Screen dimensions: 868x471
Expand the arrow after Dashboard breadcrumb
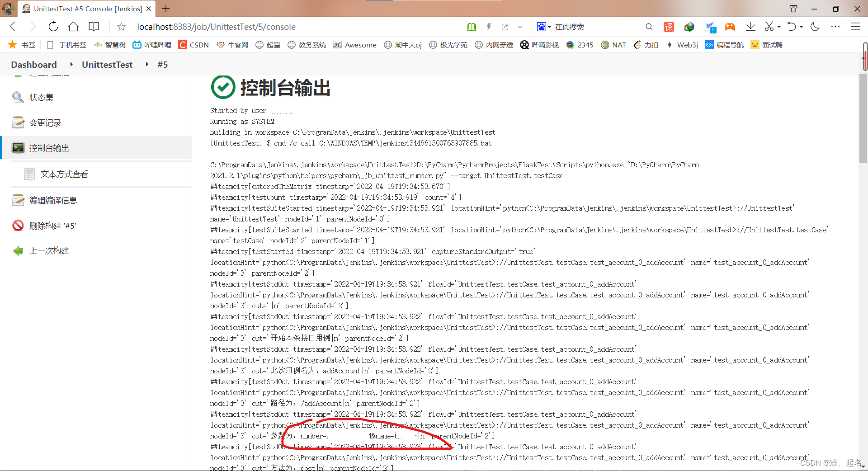(71, 65)
